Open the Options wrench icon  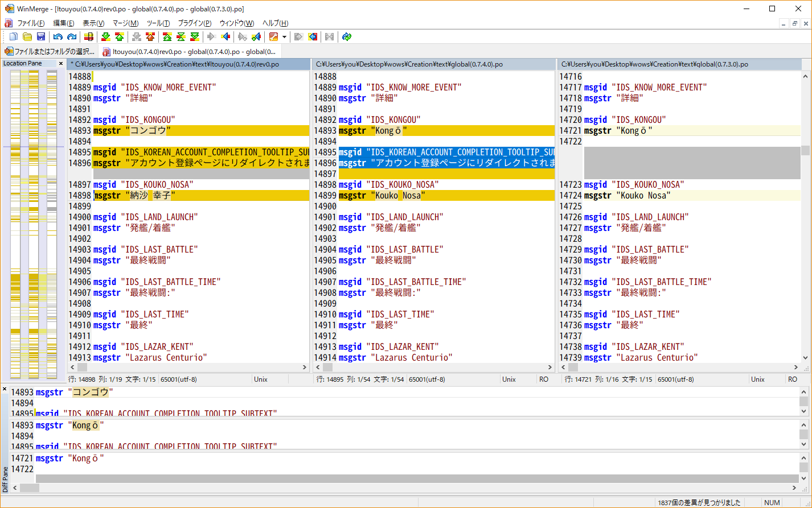(274, 37)
